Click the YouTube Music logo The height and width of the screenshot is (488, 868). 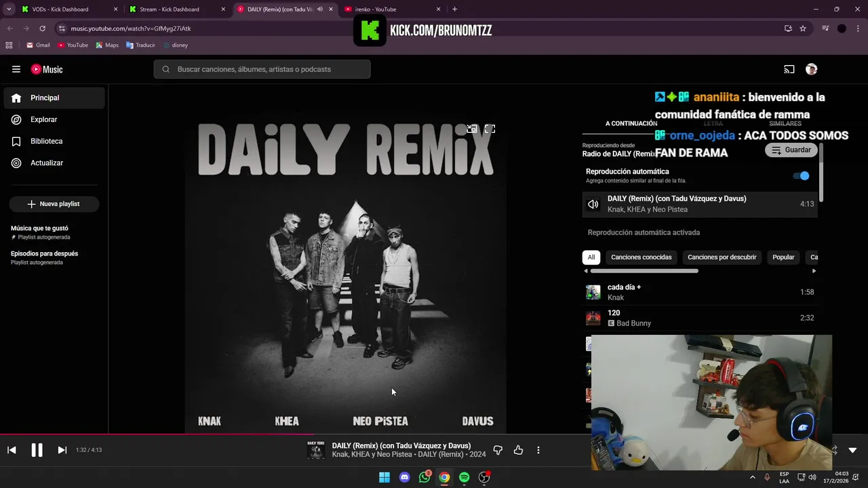[x=47, y=69]
